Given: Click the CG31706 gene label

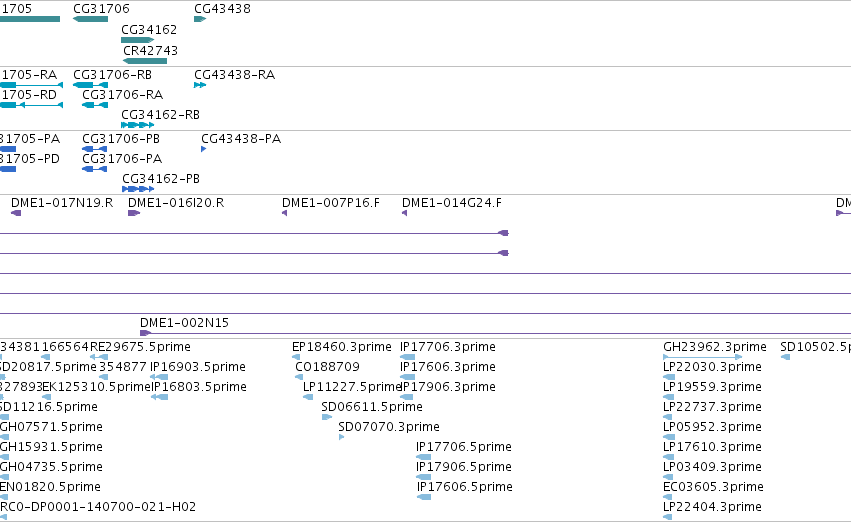Looking at the screenshot, I should [101, 9].
